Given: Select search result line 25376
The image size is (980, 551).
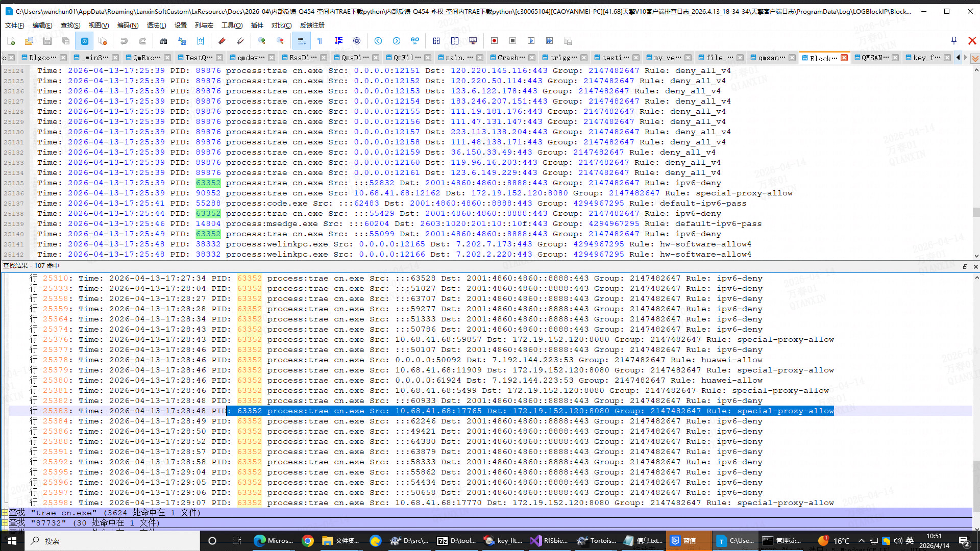Looking at the screenshot, I should [x=490, y=339].
